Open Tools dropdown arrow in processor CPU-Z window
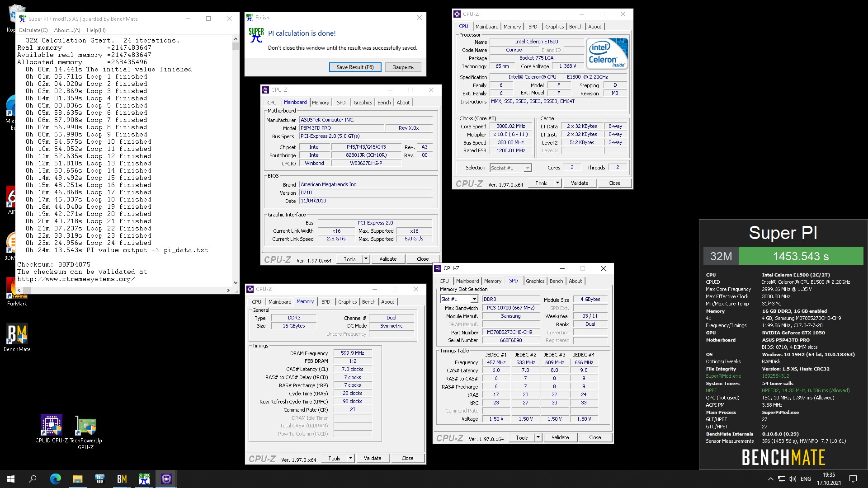Viewport: 868px width, 488px height. (x=557, y=183)
